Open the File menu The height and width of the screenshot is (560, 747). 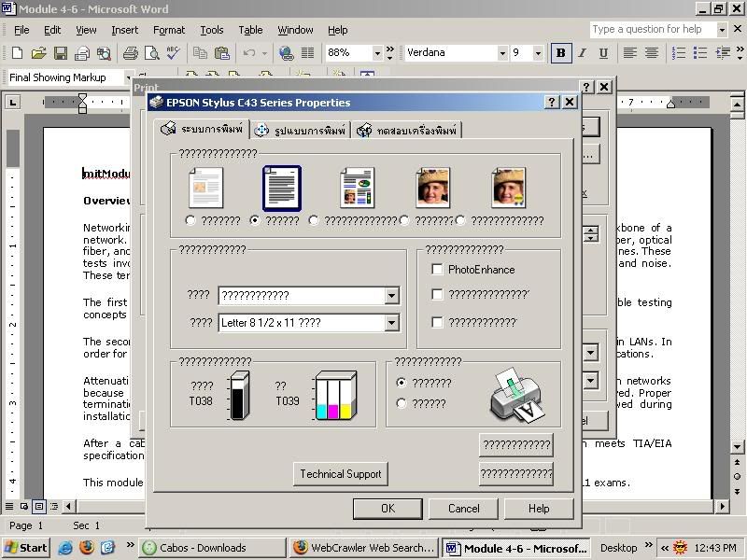coord(21,30)
